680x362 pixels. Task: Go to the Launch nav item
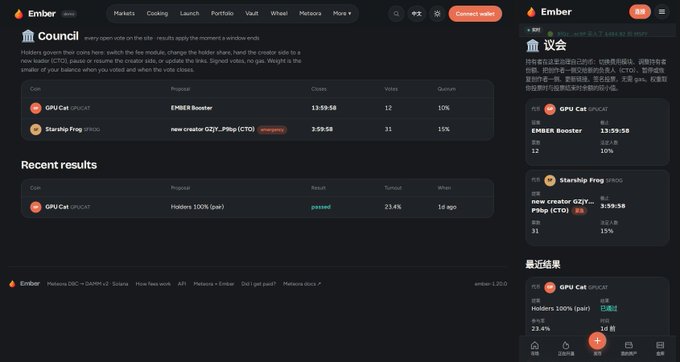190,13
